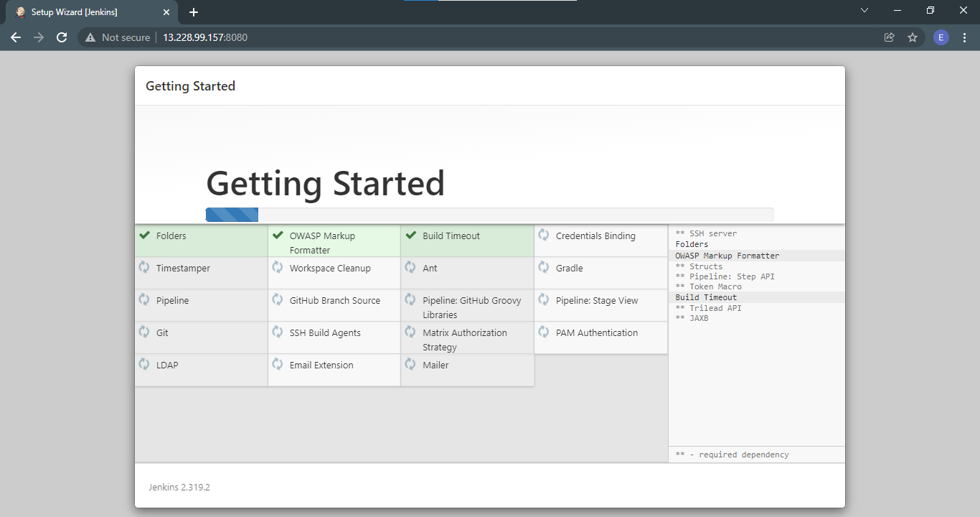Click the SSH Build Agents plugin label
This screenshot has width=980, height=517.
tap(325, 332)
